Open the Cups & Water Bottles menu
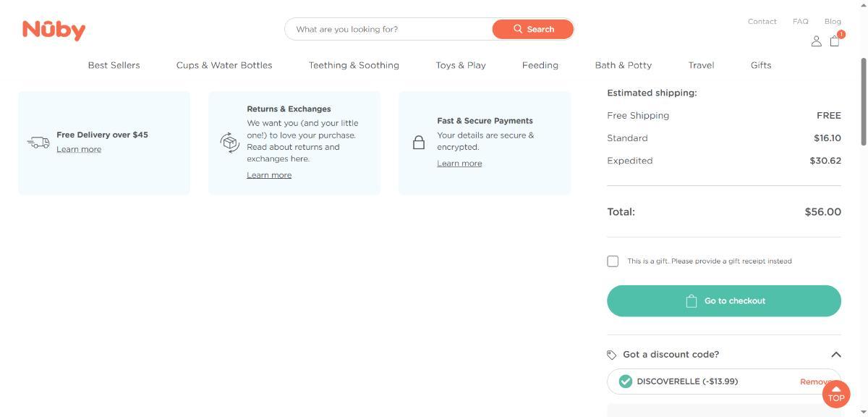This screenshot has height=417, width=868. coord(224,65)
